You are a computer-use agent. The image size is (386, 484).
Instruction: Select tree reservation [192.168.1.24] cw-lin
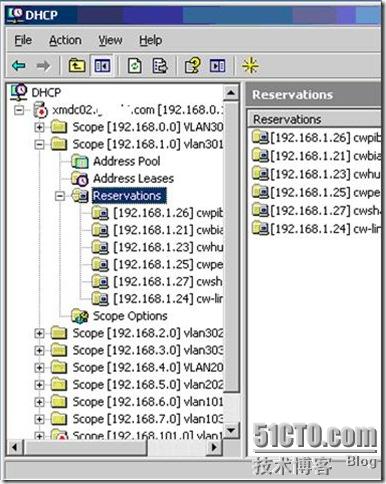pyautogui.click(x=168, y=299)
